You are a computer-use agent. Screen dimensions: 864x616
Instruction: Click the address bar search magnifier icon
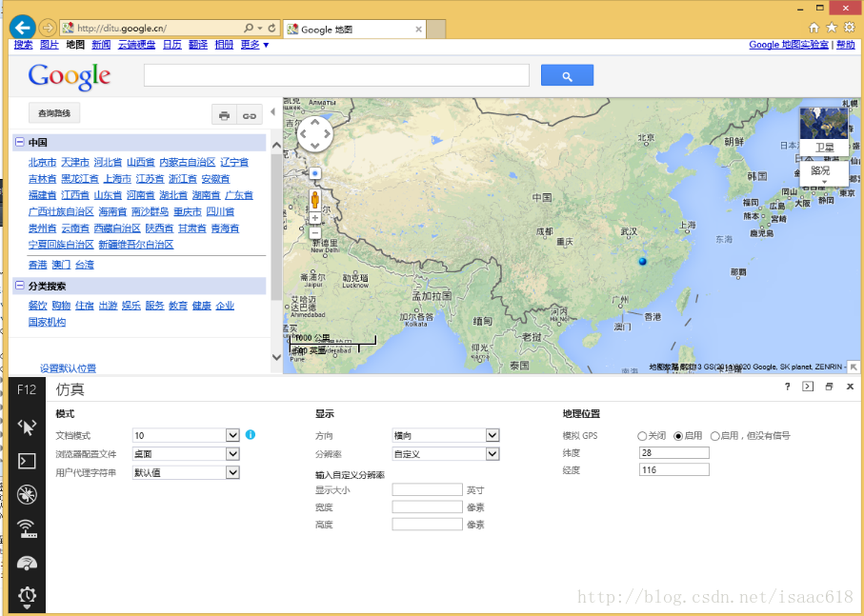pos(249,28)
